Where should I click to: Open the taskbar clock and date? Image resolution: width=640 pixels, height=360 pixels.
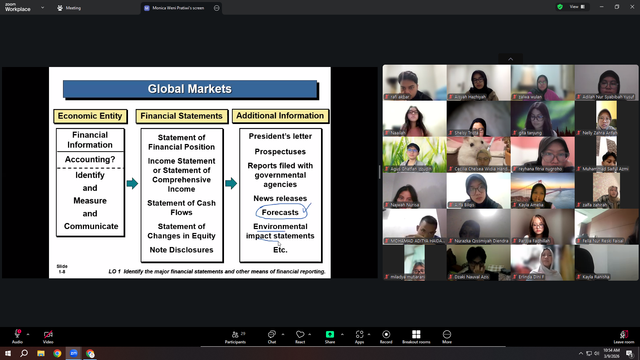611,353
